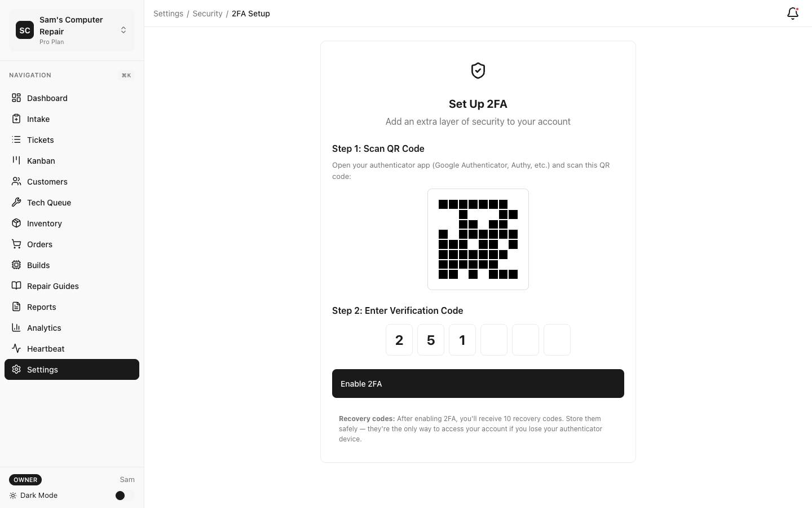Click the Reports document icon
Image resolution: width=812 pixels, height=508 pixels.
click(16, 306)
